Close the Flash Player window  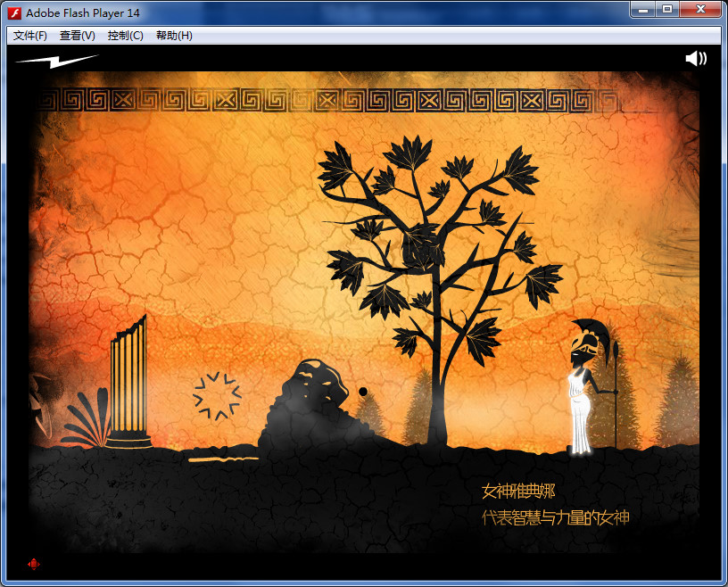point(700,9)
